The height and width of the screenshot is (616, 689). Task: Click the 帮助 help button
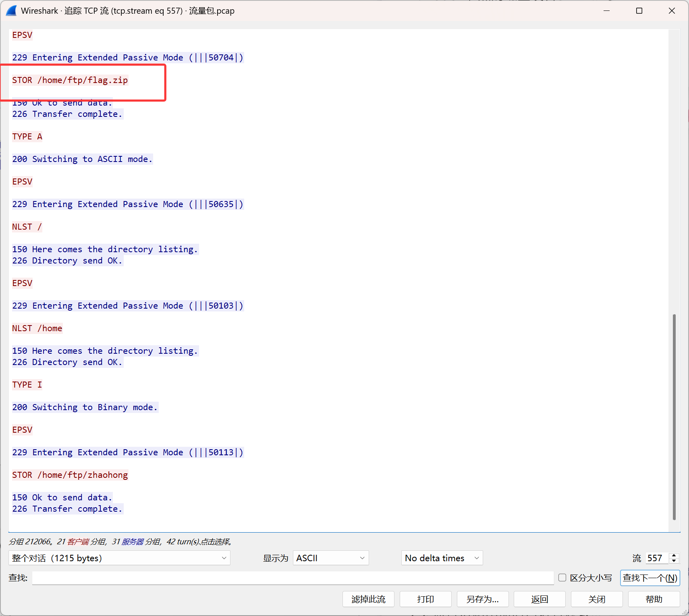point(654,599)
